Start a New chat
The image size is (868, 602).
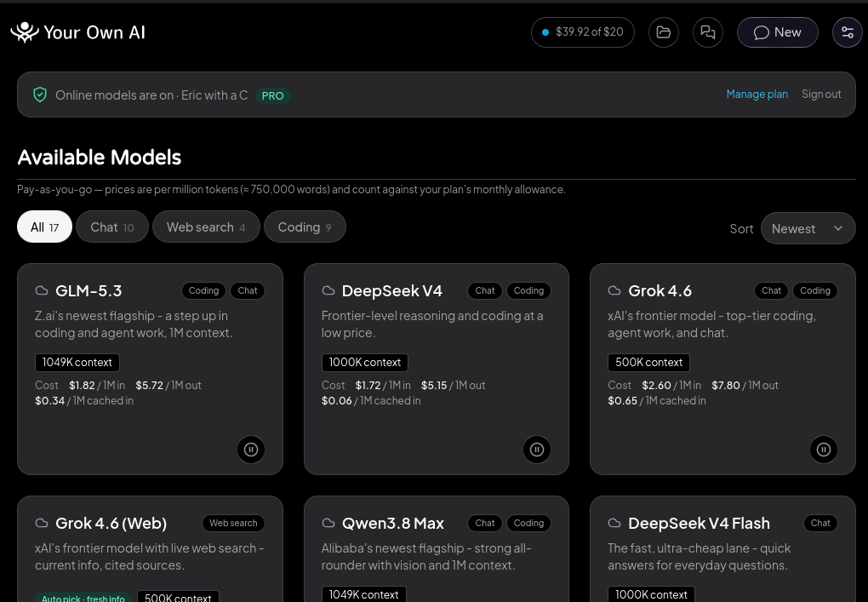[x=777, y=32]
